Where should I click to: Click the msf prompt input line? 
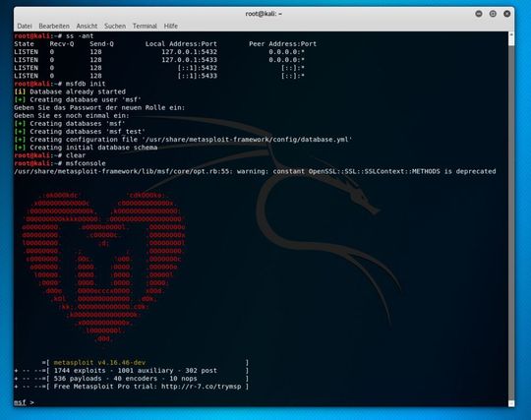[261, 402]
